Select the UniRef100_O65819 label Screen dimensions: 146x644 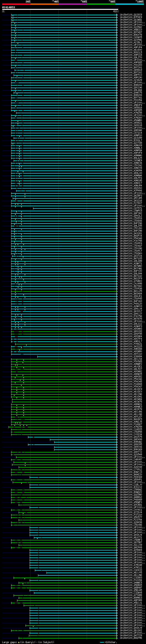pos(131,70)
